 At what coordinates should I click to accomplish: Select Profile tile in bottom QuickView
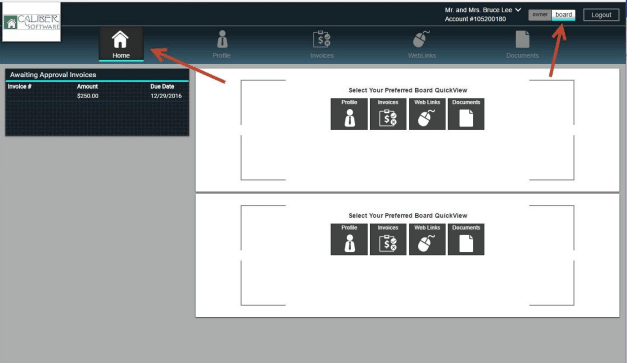[349, 239]
